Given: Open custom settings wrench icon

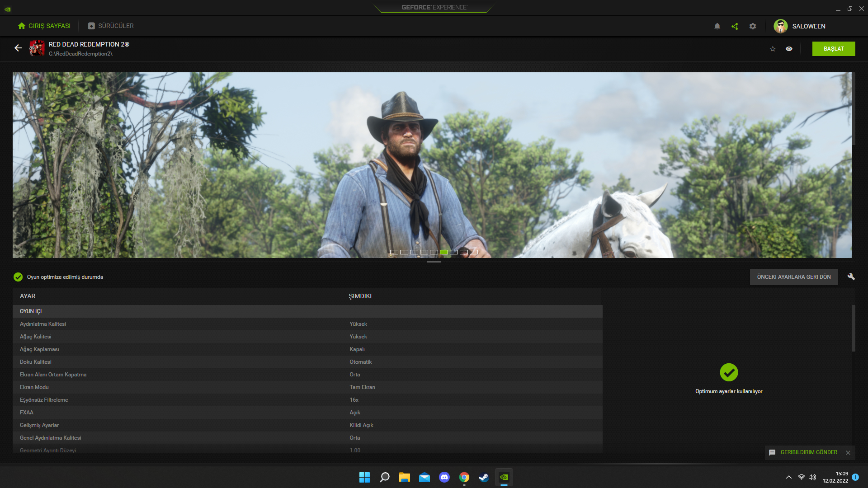Looking at the screenshot, I should tap(851, 277).
